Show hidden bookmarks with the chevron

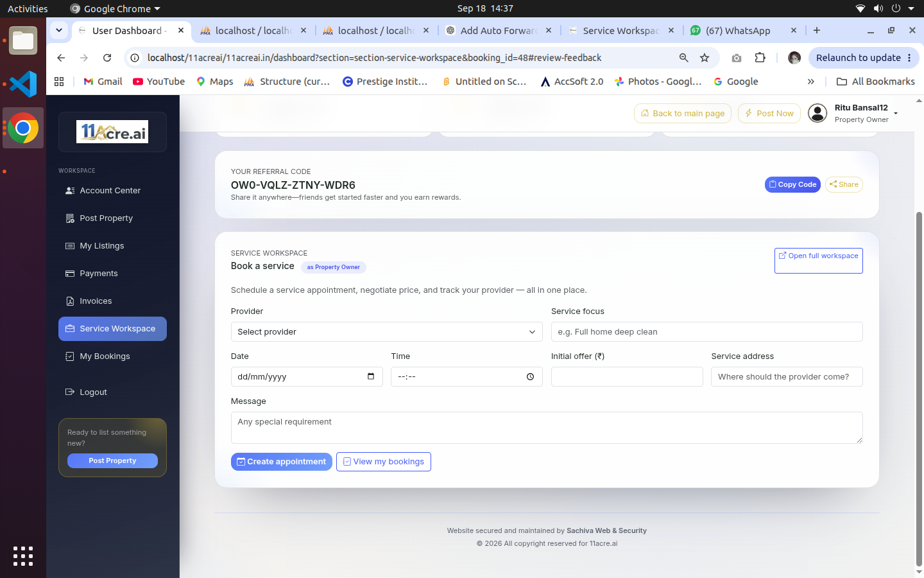coord(811,82)
